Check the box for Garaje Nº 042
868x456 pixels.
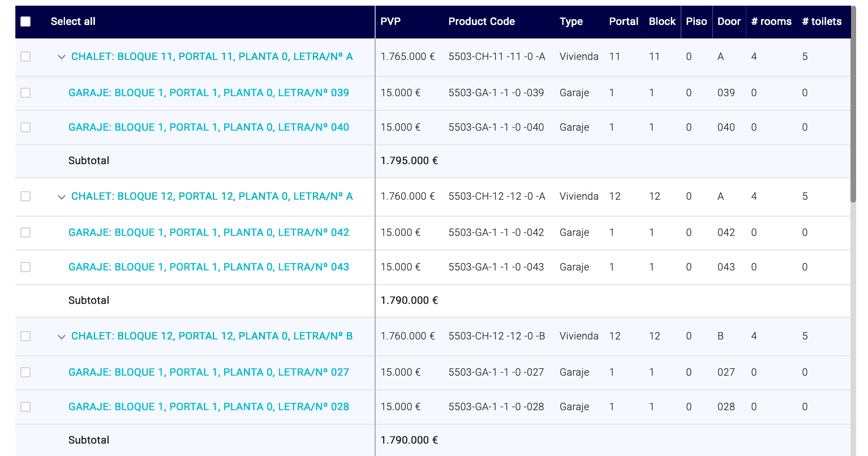25,233
